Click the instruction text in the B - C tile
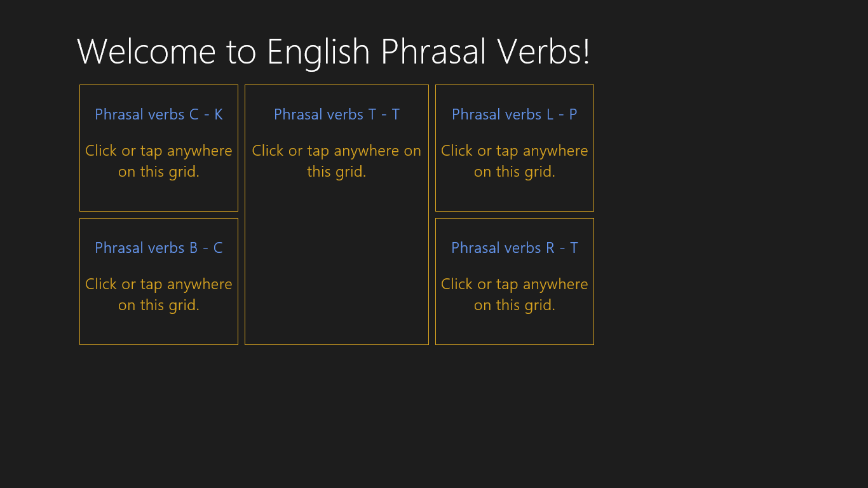Viewport: 868px width, 488px height. [159, 295]
